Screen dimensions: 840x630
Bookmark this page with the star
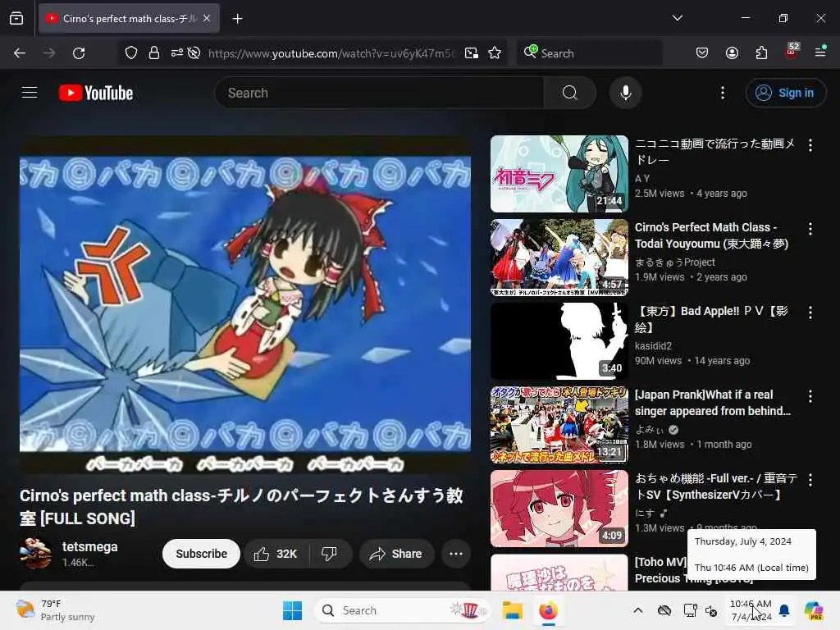(x=495, y=53)
